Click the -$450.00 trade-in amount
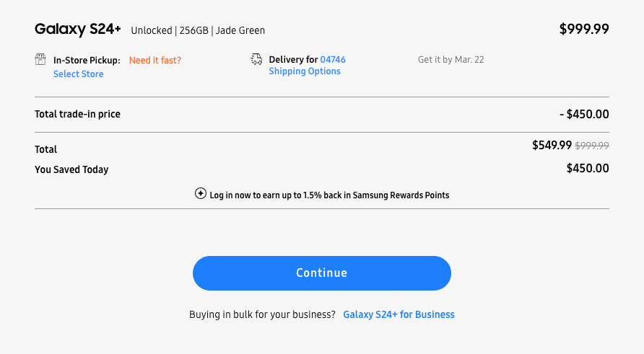Screen dimensions: 644x354 584,114
